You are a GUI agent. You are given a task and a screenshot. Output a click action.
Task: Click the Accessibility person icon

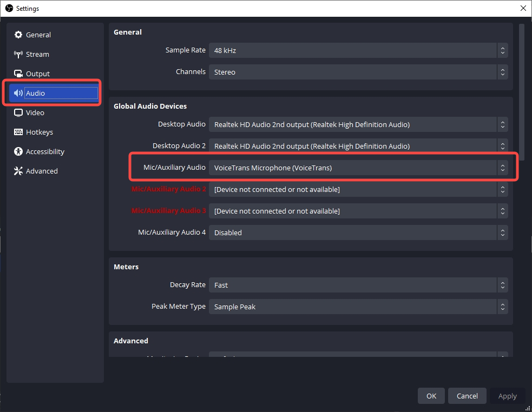pos(18,151)
